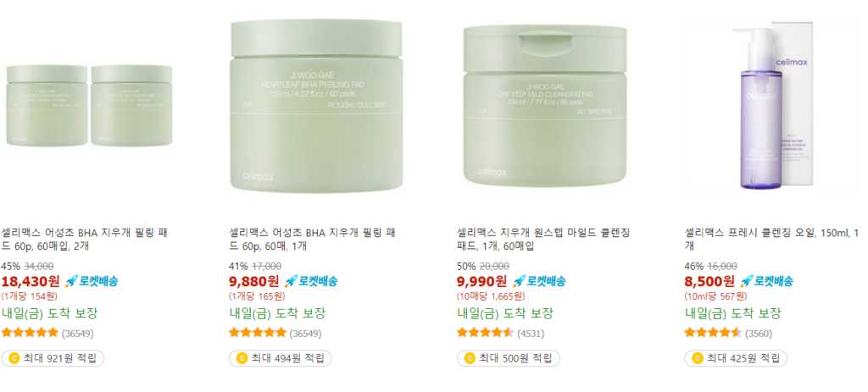Open the One Step Mild Cleansing Pad image

tap(545, 106)
